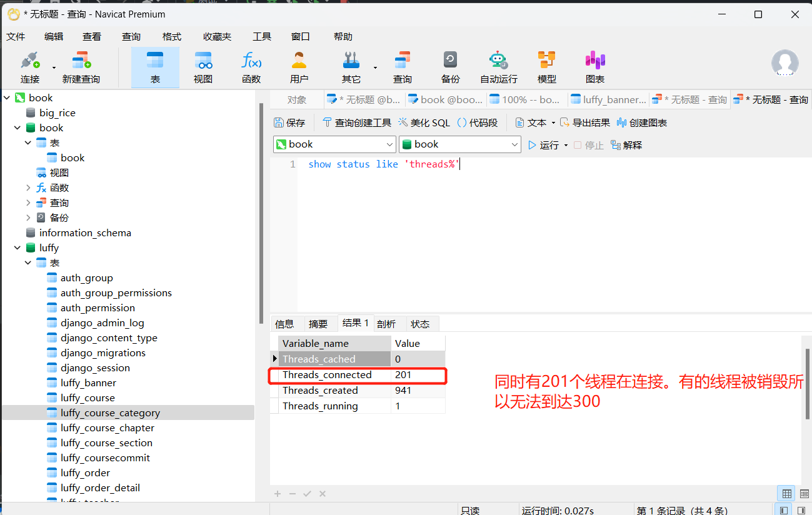Image resolution: width=812 pixels, height=515 pixels.
Task: Select the django_session table
Action: pyautogui.click(x=95, y=367)
